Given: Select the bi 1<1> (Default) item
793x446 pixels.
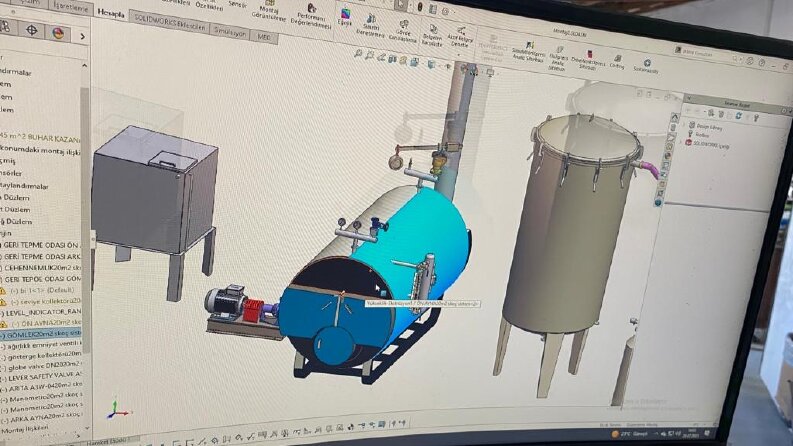Looking at the screenshot, I should (41, 290).
